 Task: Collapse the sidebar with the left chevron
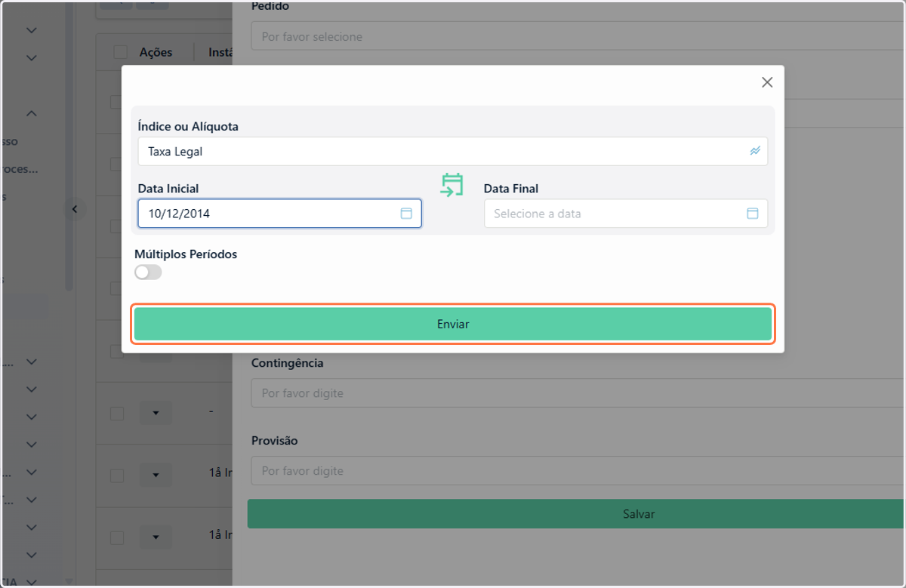pos(75,209)
